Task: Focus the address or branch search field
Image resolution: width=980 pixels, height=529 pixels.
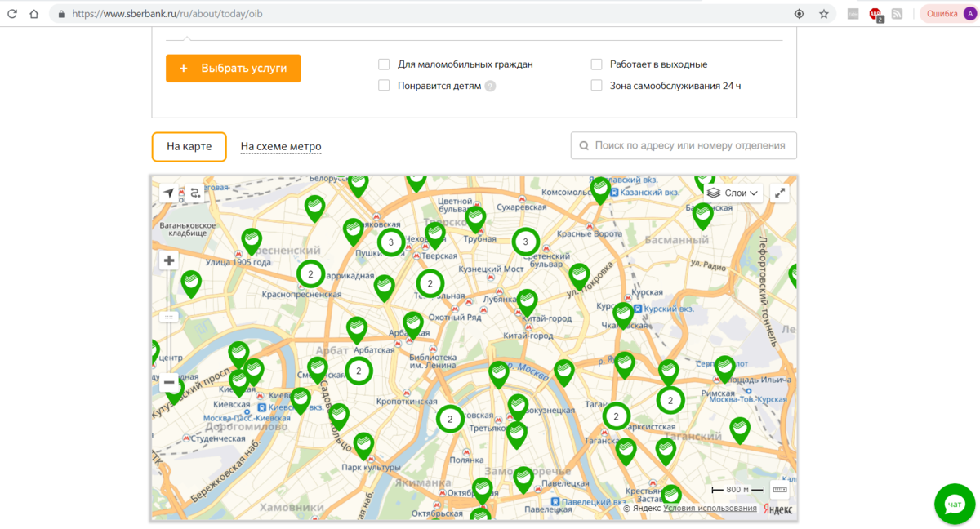Action: (x=684, y=145)
